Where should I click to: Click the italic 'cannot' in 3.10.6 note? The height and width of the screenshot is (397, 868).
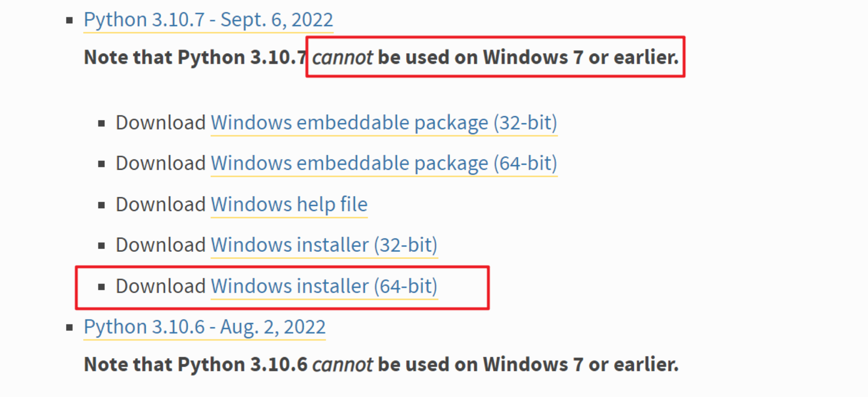point(342,365)
